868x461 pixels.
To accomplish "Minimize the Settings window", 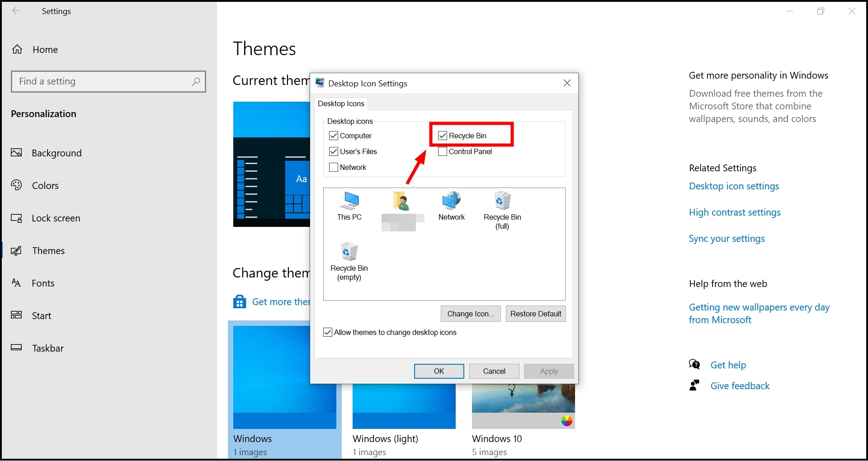I will tap(790, 11).
